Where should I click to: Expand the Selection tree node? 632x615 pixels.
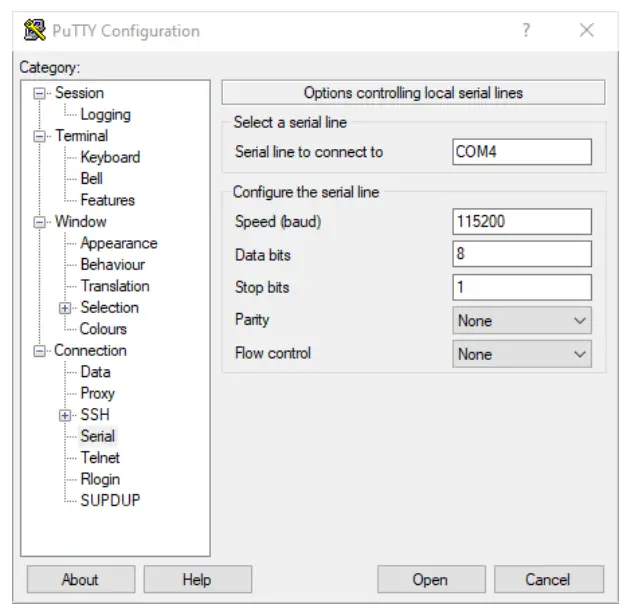tap(66, 308)
